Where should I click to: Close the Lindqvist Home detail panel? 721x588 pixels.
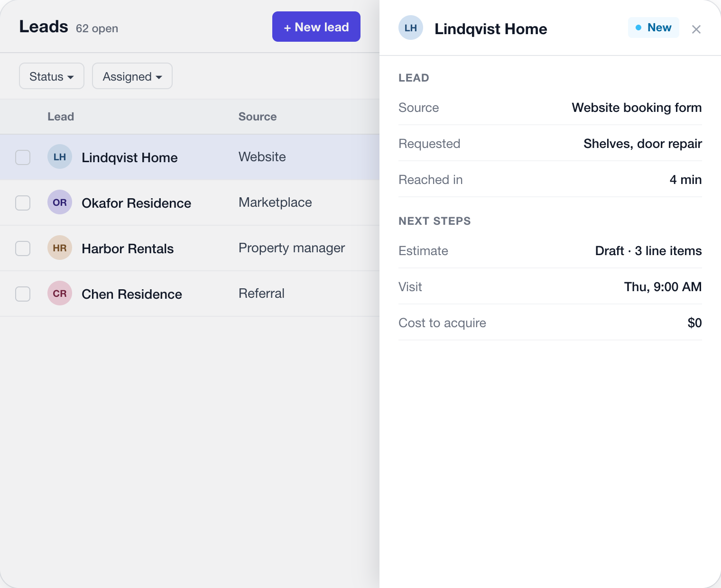pyautogui.click(x=696, y=29)
